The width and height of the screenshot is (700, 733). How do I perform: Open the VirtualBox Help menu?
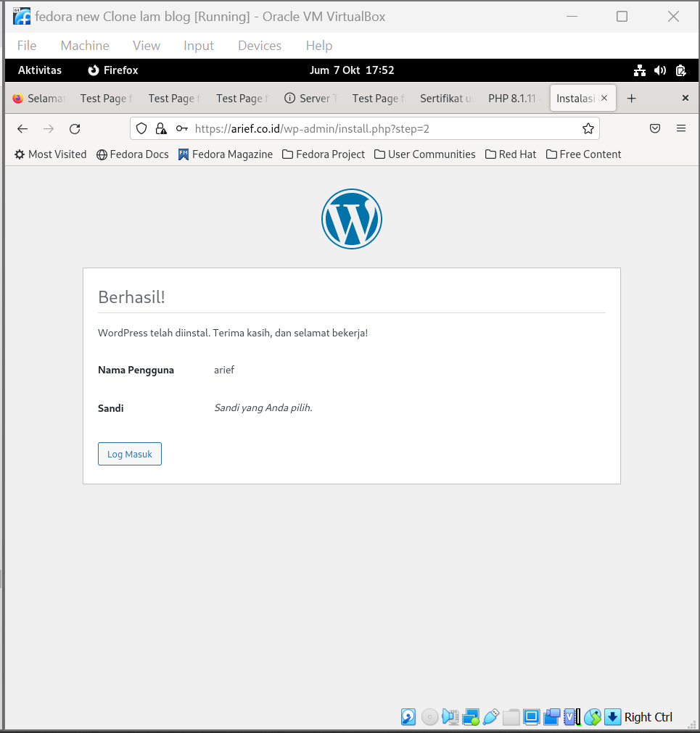tap(319, 46)
